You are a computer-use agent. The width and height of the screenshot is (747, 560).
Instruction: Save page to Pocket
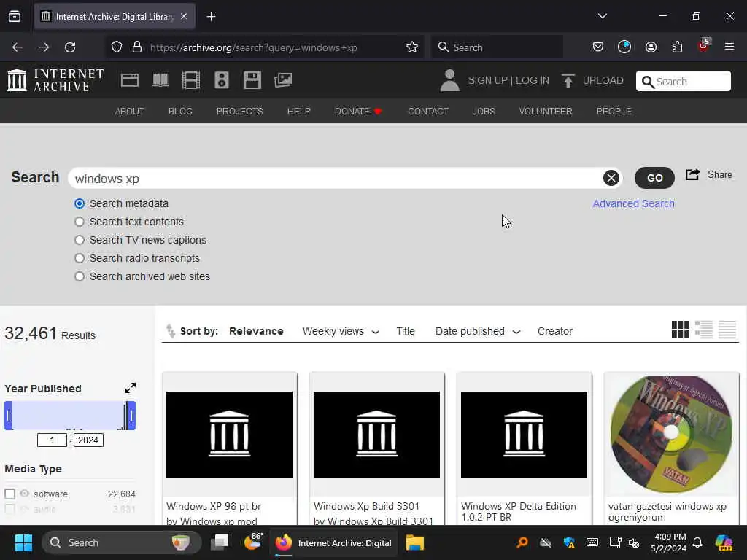pos(598,47)
